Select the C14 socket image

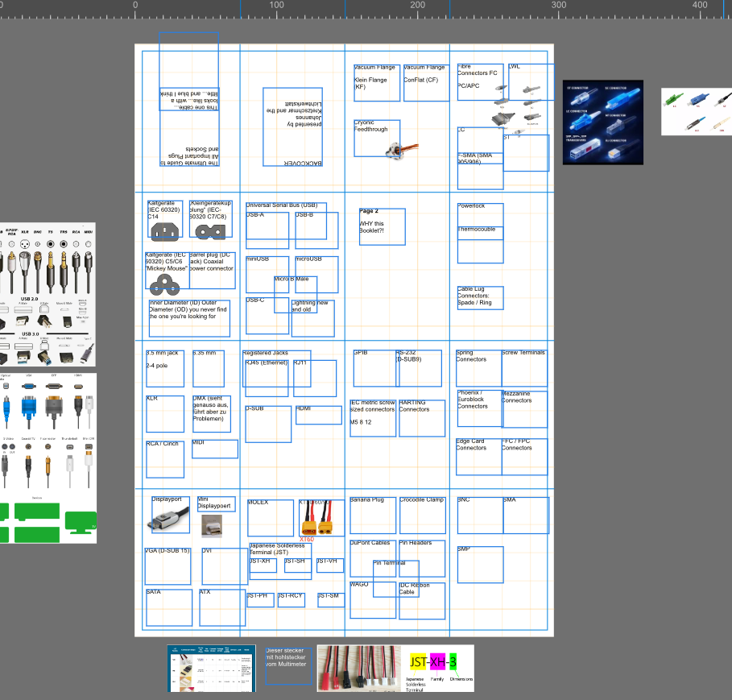[x=165, y=232]
